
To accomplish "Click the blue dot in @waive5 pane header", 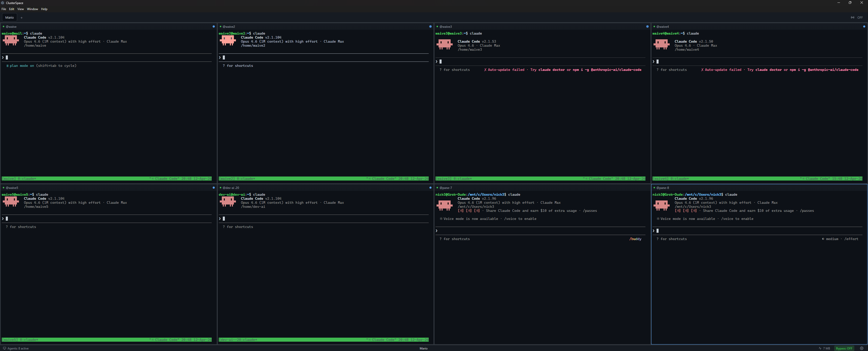I will click(x=214, y=188).
